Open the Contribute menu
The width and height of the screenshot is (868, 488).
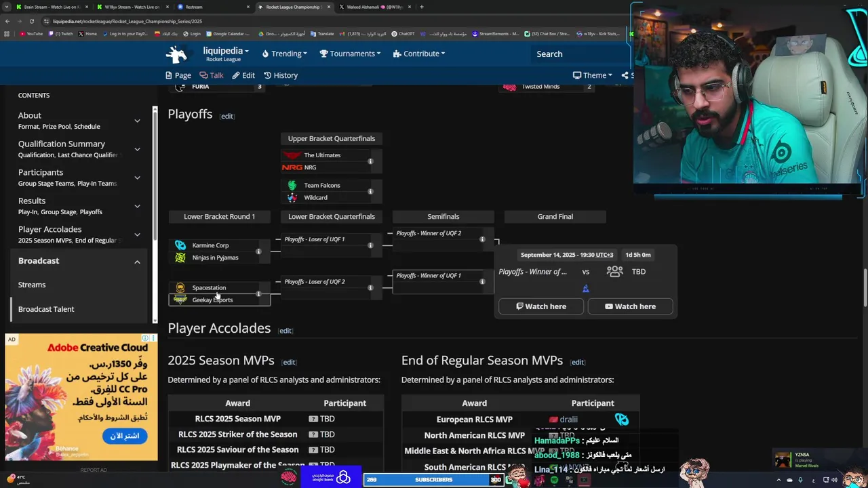point(419,54)
